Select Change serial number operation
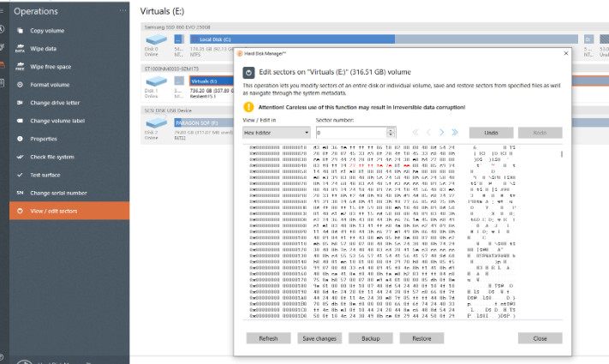Image resolution: width=609 pixels, height=364 pixels. point(60,192)
